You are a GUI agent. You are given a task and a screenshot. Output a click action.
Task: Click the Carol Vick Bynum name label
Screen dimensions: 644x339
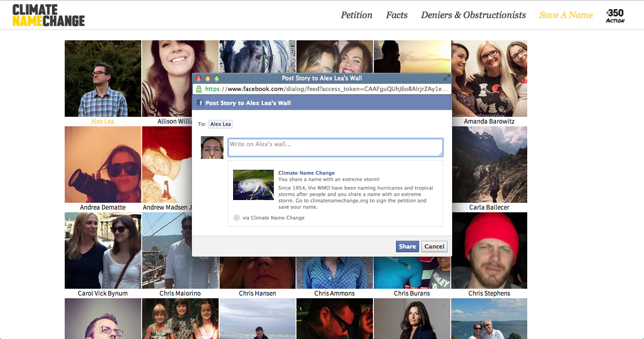(103, 293)
